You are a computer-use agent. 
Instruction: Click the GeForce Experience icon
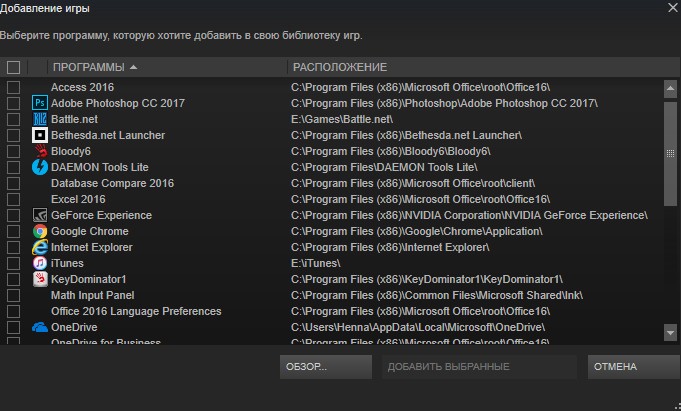40,215
